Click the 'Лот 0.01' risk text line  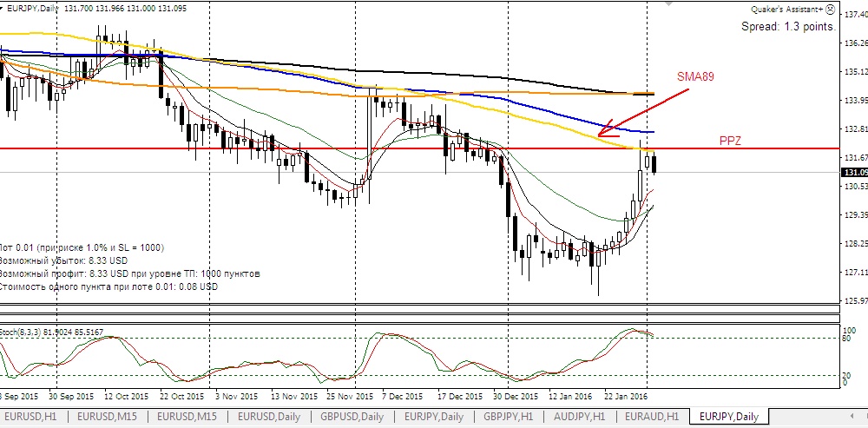(x=82, y=247)
